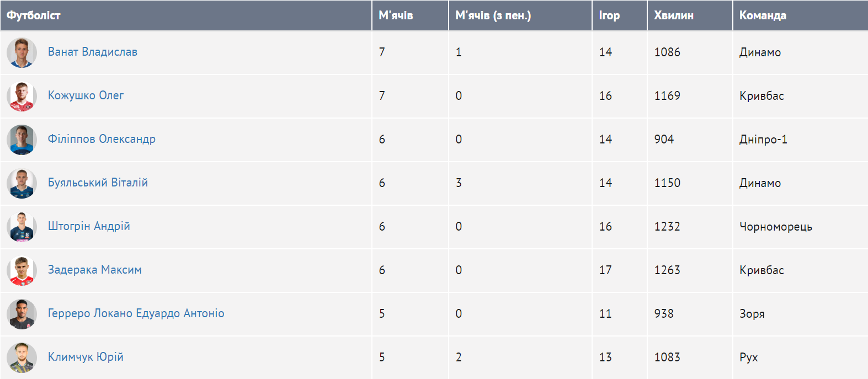Click Штогрін Андрій's player photo

point(22,227)
